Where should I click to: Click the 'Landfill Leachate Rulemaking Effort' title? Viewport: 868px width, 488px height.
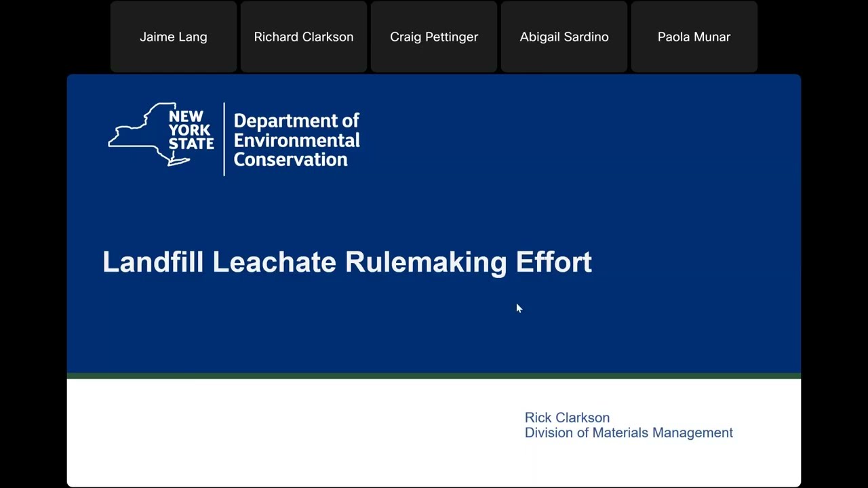click(347, 262)
